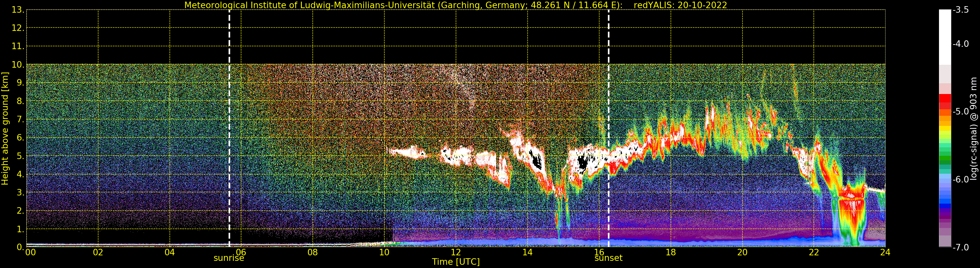Click the height axis tick '6.'
The width and height of the screenshot is (980, 268).
pyautogui.click(x=20, y=138)
